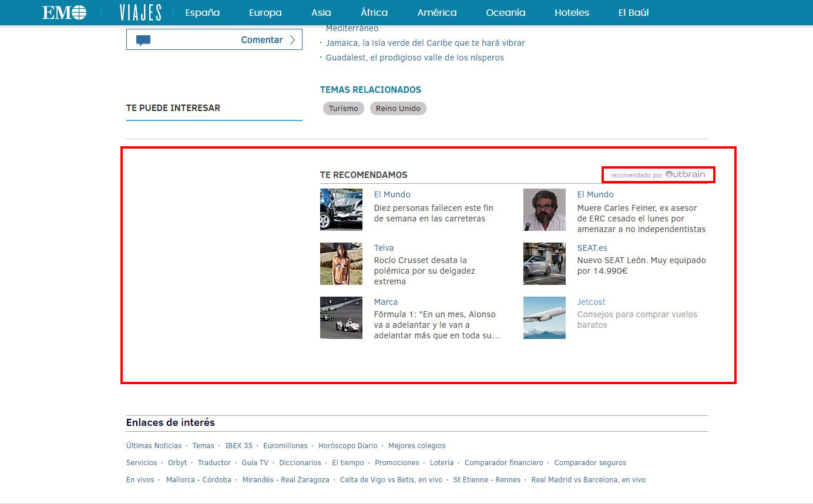The width and height of the screenshot is (813, 504).
Task: Open the Nuevo SEAT León headline
Action: pos(641,266)
